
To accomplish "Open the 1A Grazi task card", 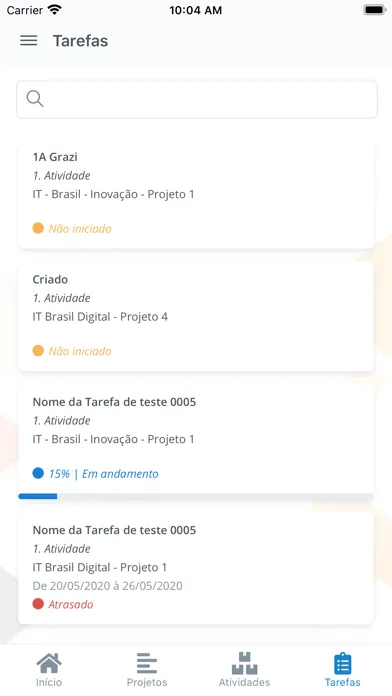I will point(196,195).
